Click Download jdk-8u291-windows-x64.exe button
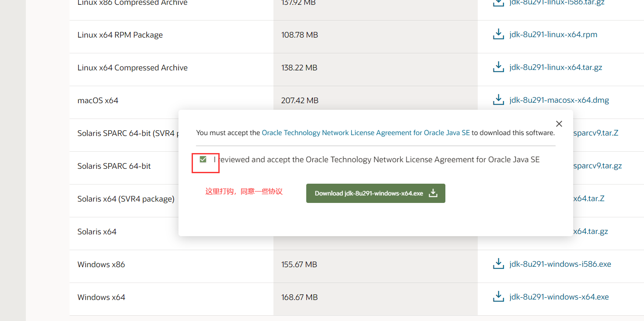 [x=376, y=193]
